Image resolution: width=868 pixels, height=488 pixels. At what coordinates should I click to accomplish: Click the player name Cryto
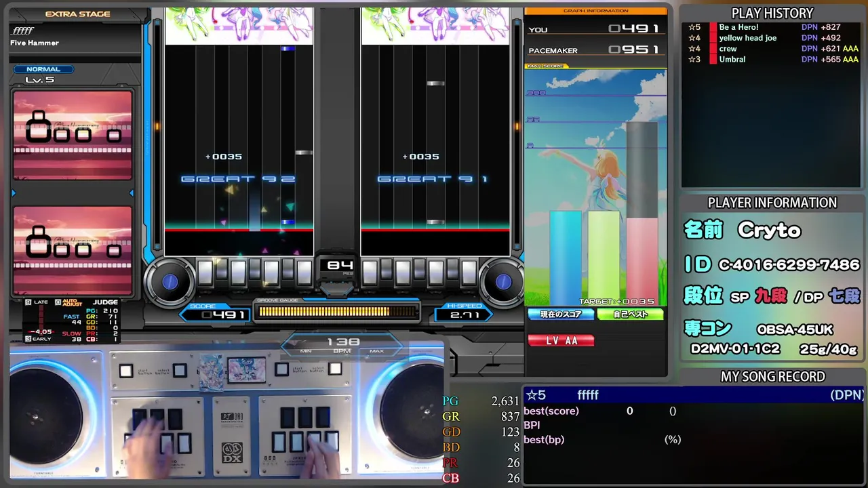[770, 230]
